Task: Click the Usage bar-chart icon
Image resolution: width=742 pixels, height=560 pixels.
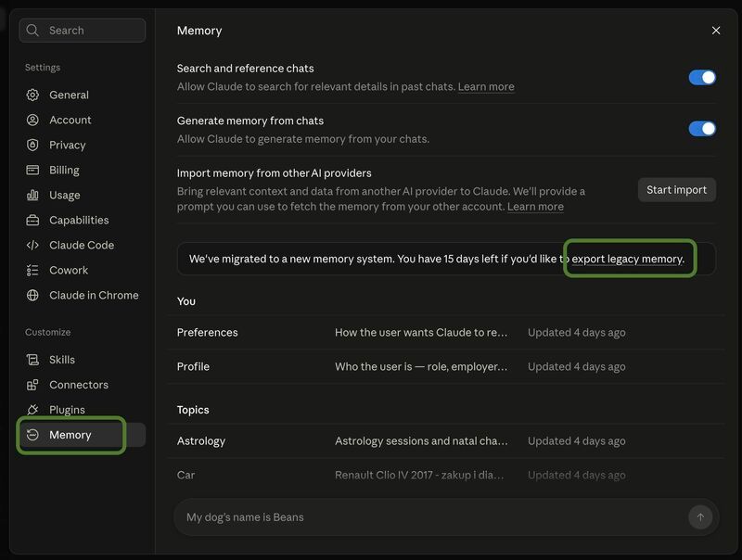Action: (32, 195)
